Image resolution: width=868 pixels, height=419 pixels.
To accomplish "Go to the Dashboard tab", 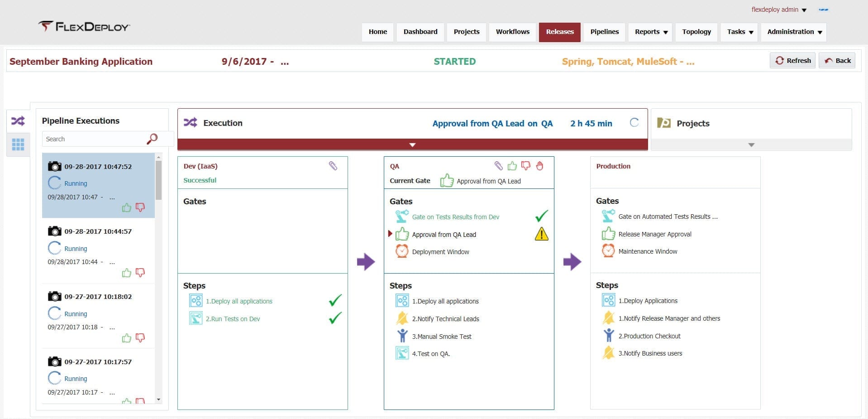I will [420, 32].
